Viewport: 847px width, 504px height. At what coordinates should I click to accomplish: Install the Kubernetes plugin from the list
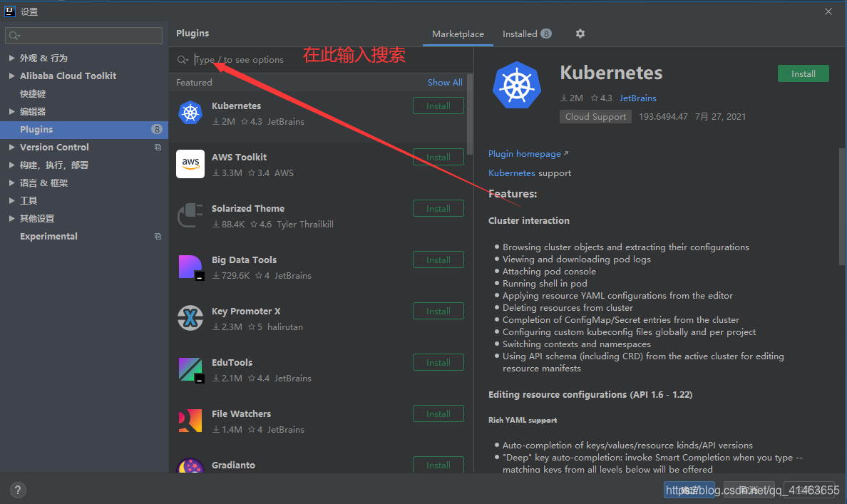click(438, 106)
